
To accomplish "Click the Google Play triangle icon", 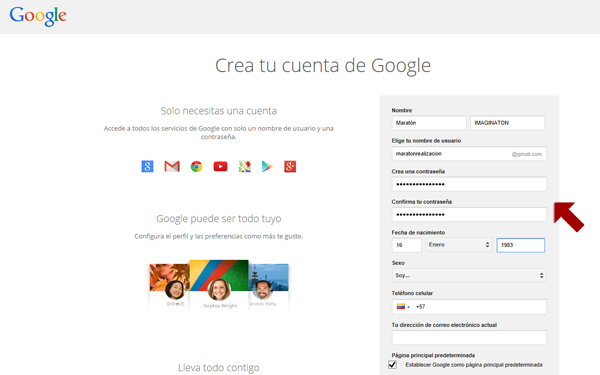I will point(267,166).
